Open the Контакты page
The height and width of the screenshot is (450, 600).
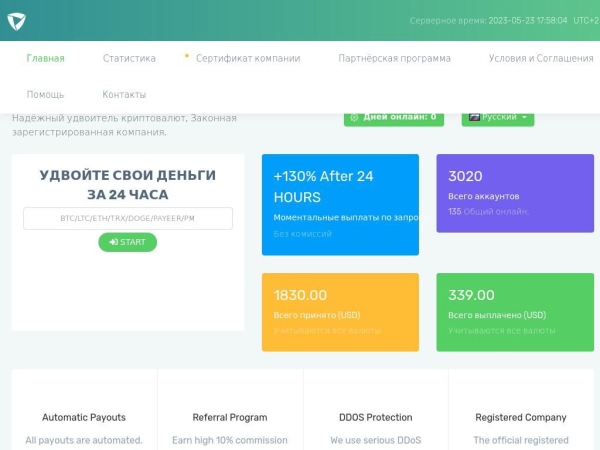click(124, 94)
